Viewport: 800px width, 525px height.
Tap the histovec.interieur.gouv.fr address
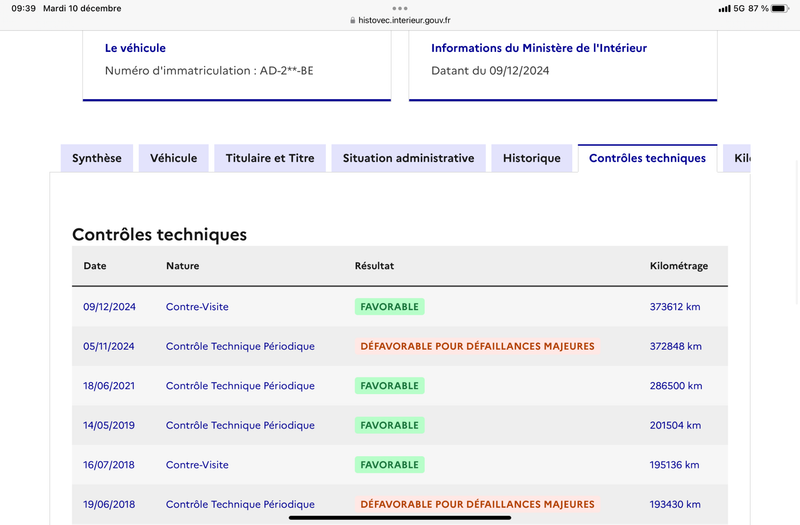pyautogui.click(x=404, y=20)
